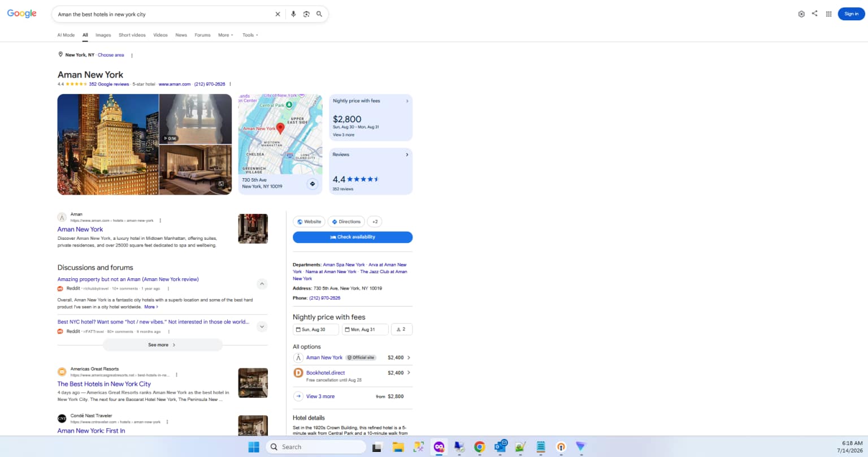The height and width of the screenshot is (457, 868).
Task: Open 'The Best Hotels in New York City' result
Action: coord(104,384)
